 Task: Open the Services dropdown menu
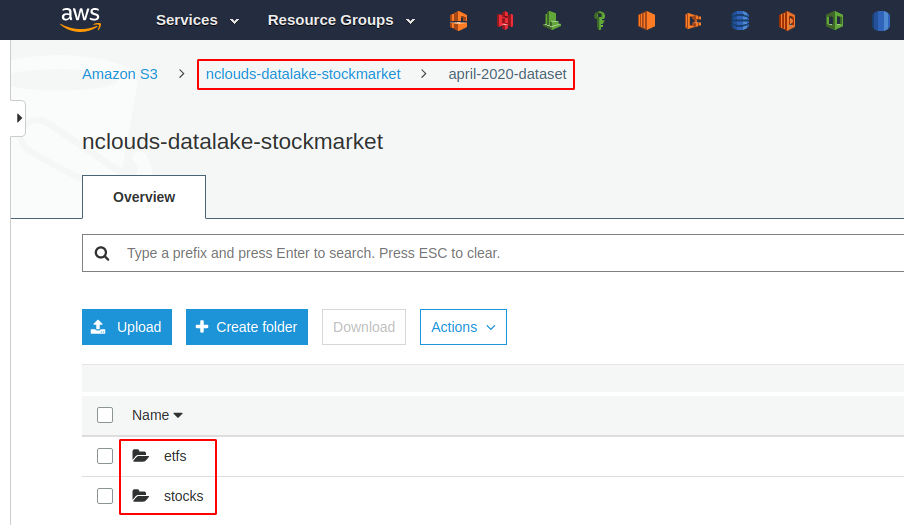[197, 20]
